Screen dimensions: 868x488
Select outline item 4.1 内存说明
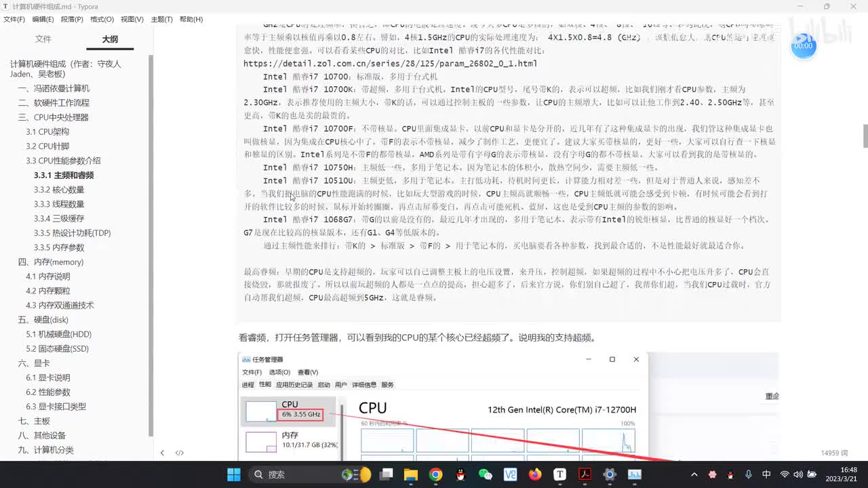coord(48,277)
